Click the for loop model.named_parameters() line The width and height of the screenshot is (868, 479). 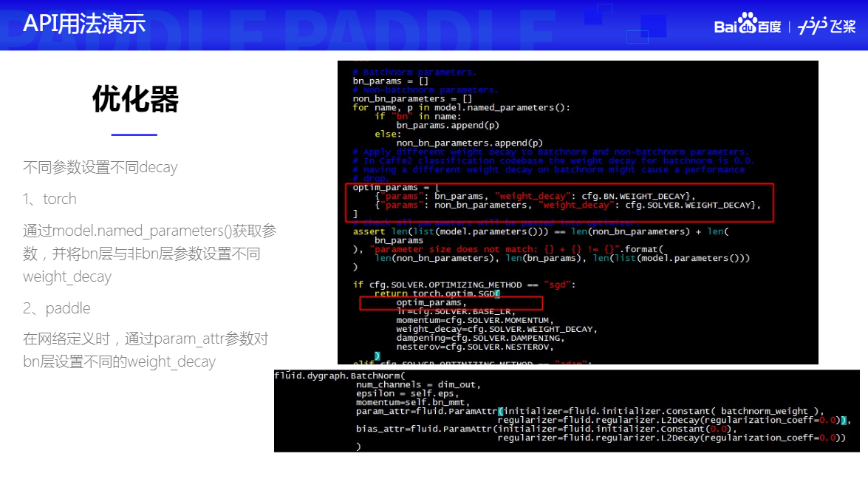click(x=461, y=107)
